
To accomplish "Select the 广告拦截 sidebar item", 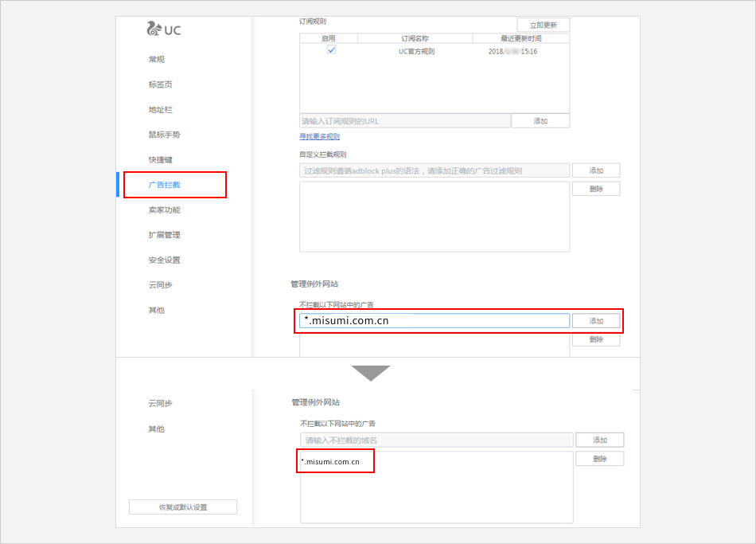I will (165, 185).
